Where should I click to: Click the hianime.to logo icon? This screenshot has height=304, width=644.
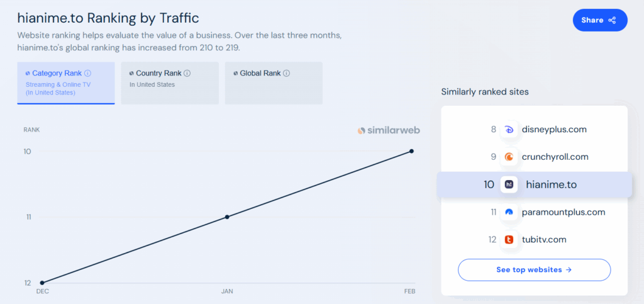pyautogui.click(x=509, y=184)
